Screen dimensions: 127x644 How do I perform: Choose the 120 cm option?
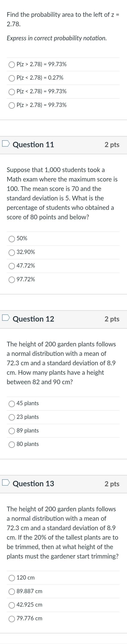pos(12,578)
